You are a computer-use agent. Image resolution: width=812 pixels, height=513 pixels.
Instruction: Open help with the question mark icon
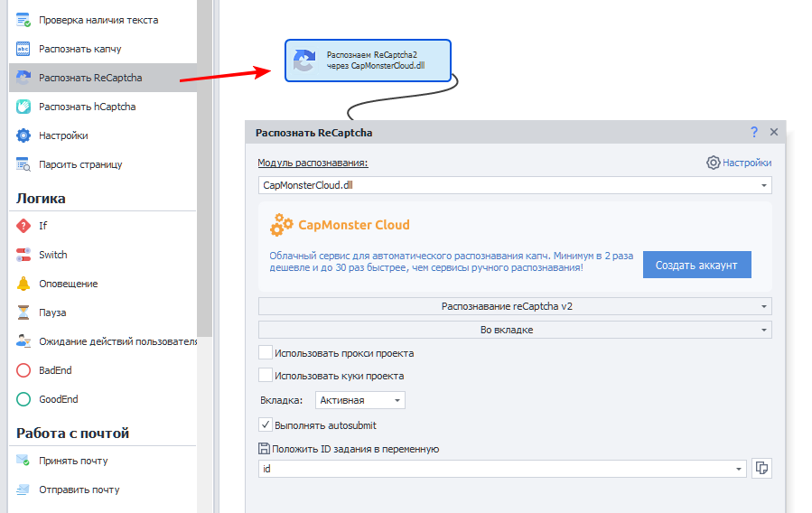[x=754, y=133]
